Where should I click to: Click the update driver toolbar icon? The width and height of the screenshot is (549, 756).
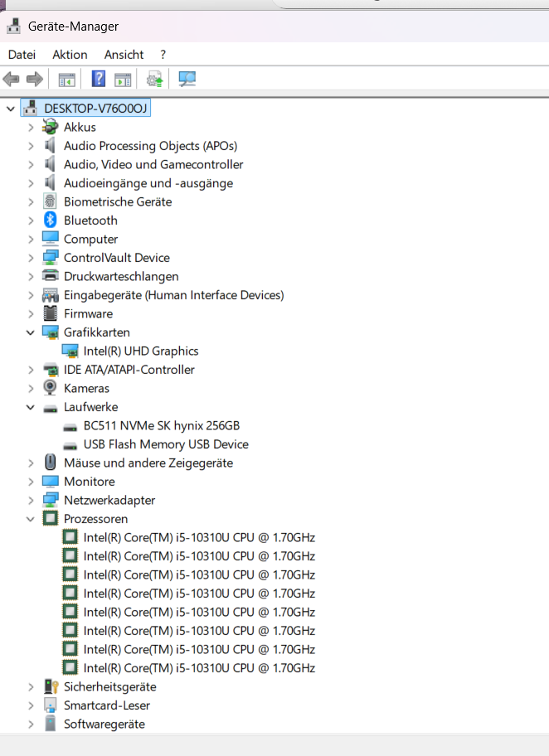coord(154,79)
